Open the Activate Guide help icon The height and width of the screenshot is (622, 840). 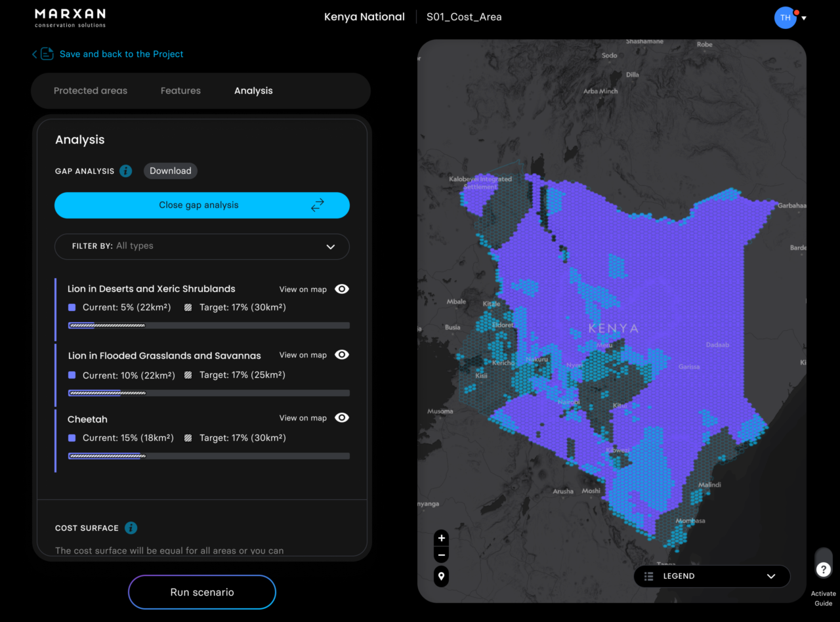coord(824,570)
